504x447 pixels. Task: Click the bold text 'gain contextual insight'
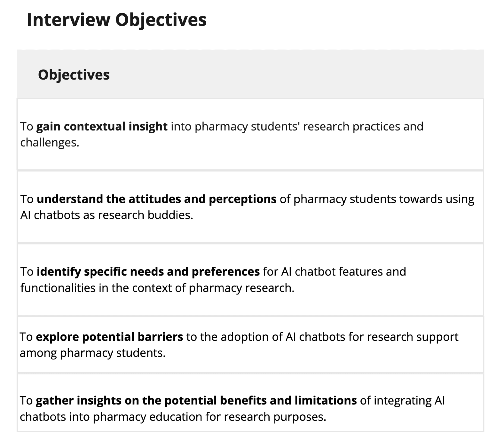coord(102,127)
